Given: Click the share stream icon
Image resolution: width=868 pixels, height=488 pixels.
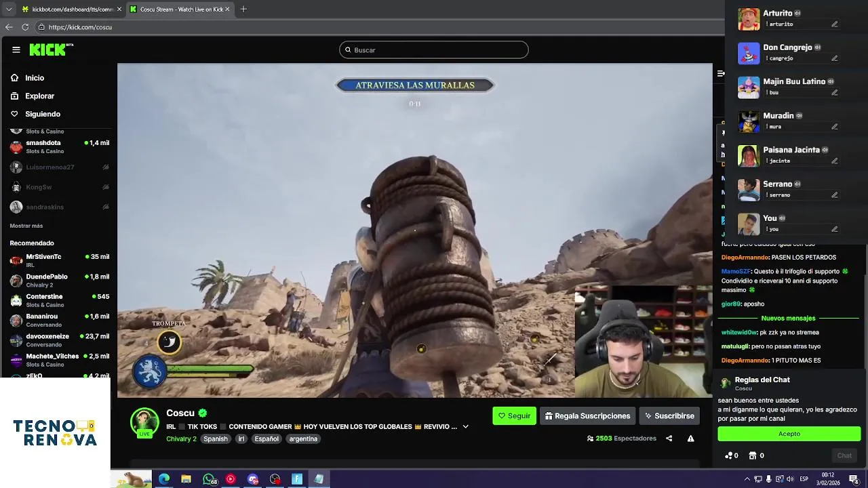Looking at the screenshot, I should 669,439.
